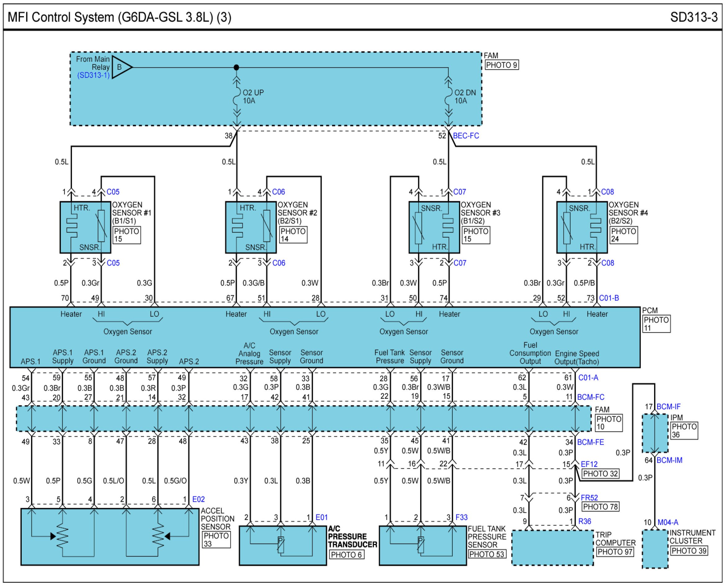Click the Instrument Cluster dashed block
Viewport: 727px width, 588px height.
pos(655,549)
